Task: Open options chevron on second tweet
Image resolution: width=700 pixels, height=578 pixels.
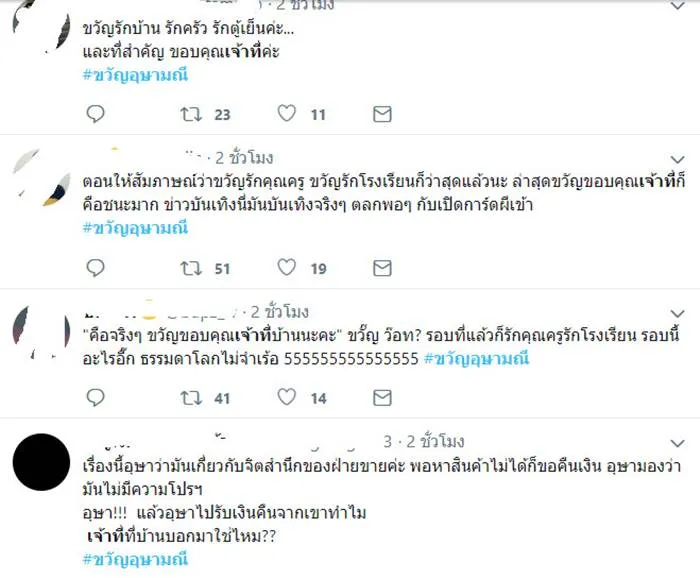Action: [678, 159]
